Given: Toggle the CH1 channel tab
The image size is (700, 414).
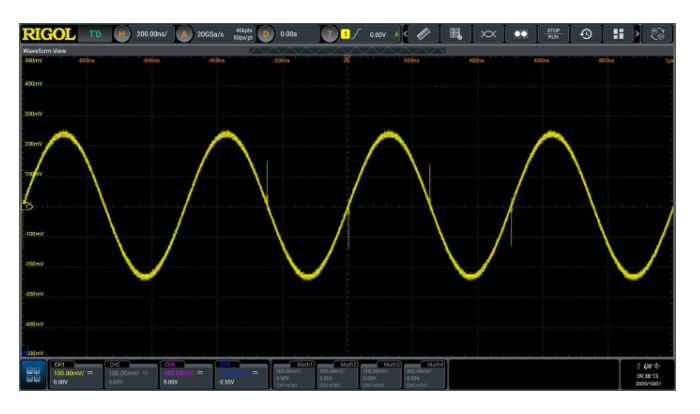Looking at the screenshot, I should (59, 364).
